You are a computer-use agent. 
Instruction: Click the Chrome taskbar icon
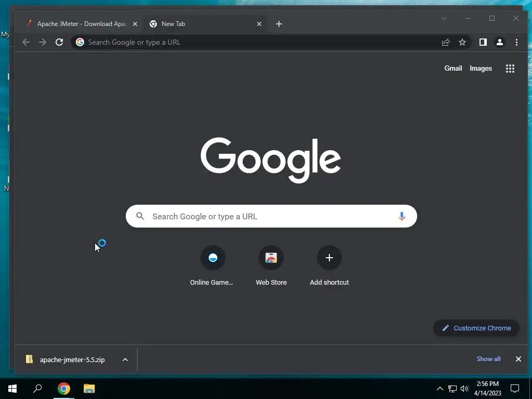tap(63, 389)
